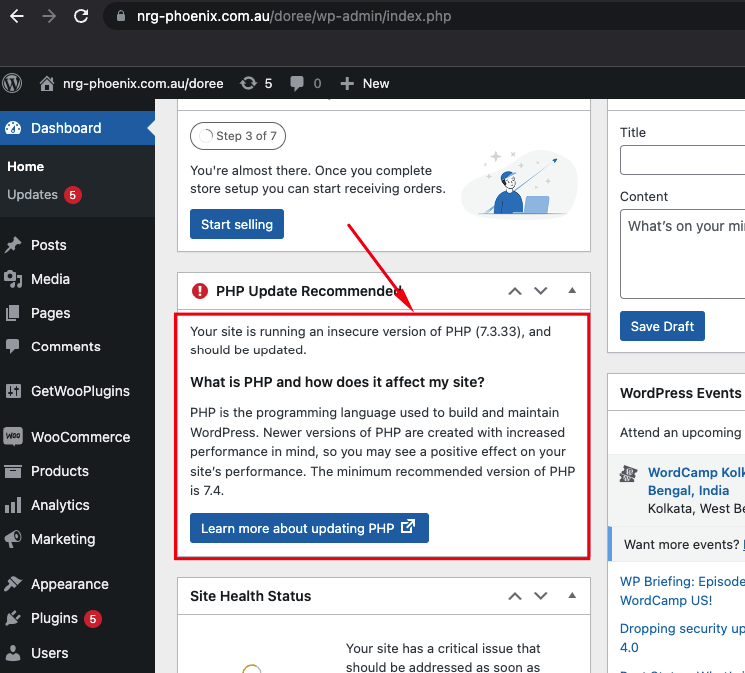Click the Analytics bar chart icon
The height and width of the screenshot is (673, 745).
click(13, 505)
